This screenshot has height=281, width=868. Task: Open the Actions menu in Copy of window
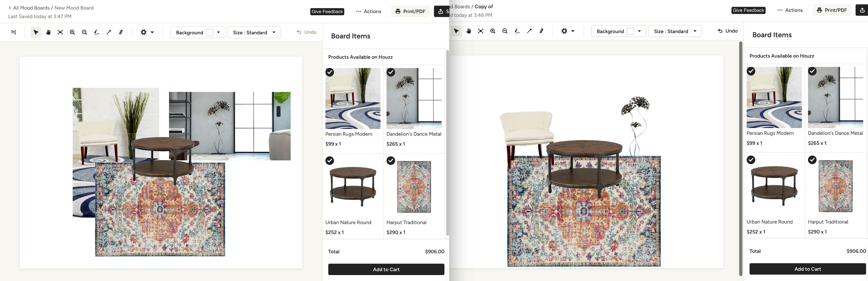tap(790, 10)
